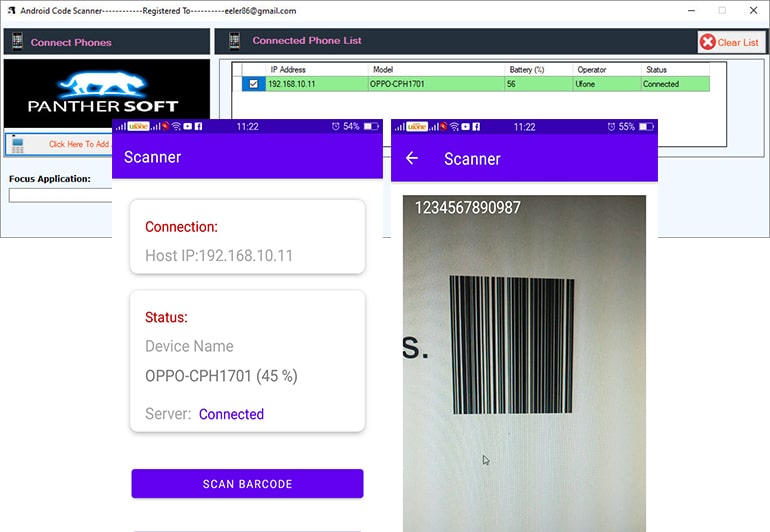Image resolution: width=770 pixels, height=532 pixels.
Task: Tap Ufone carrier icon in left status bar
Action: click(138, 126)
